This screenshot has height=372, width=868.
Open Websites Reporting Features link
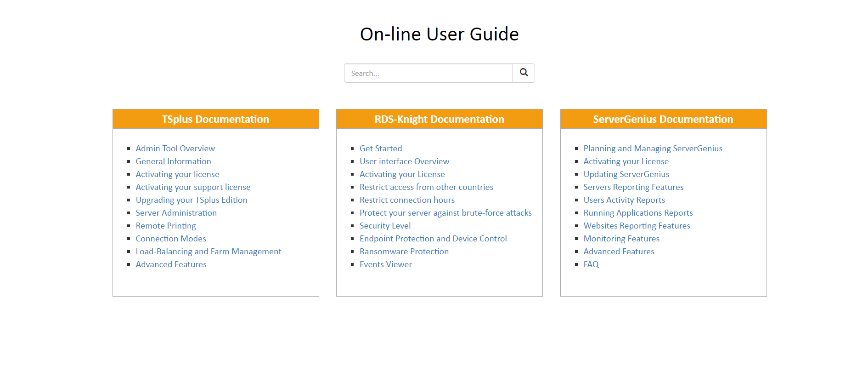[x=637, y=226]
